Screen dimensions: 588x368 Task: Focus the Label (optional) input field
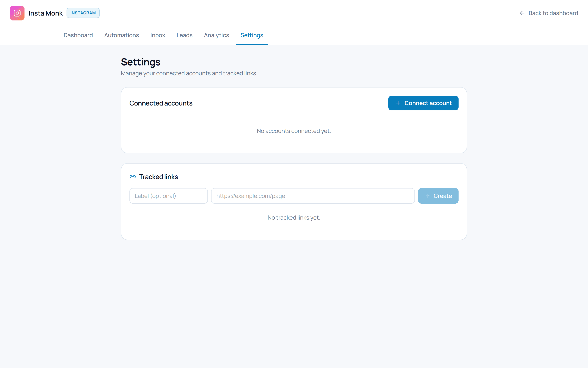pos(169,196)
